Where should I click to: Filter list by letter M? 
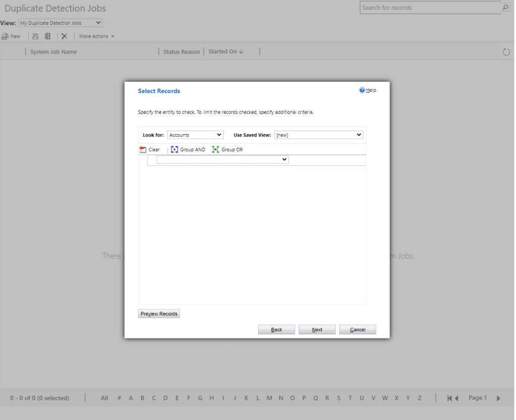(270, 398)
